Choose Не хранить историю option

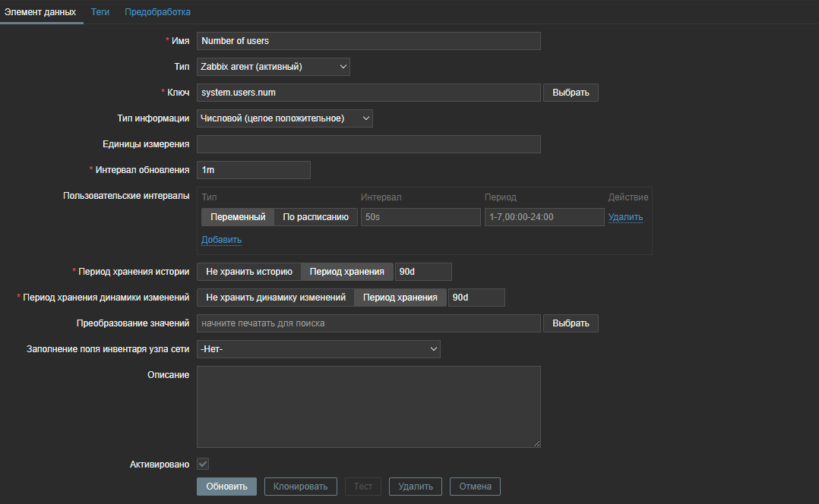pyautogui.click(x=249, y=272)
